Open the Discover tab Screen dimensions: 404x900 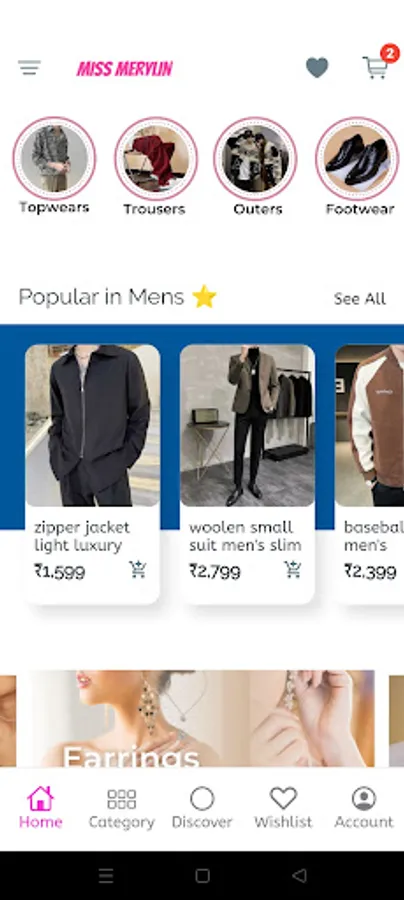pos(202,809)
